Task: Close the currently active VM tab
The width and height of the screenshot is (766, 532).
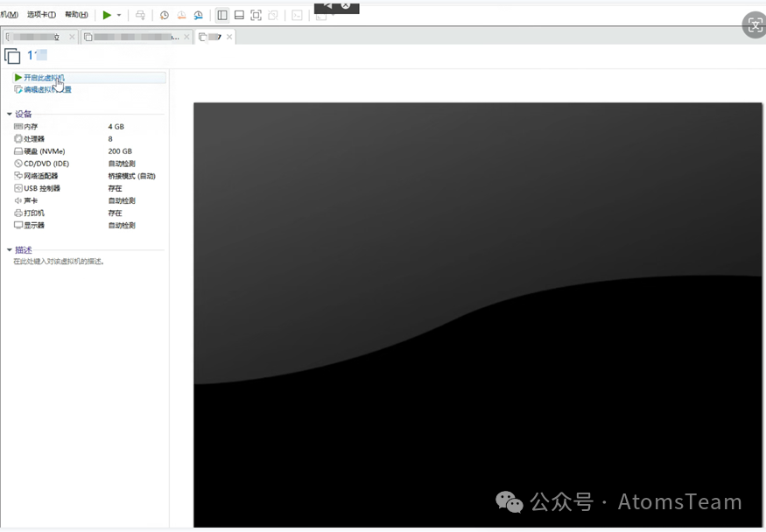Action: coord(229,37)
